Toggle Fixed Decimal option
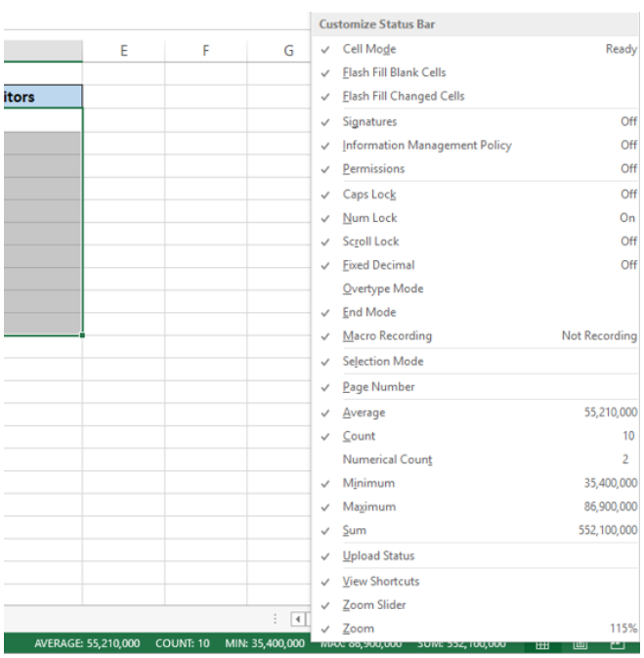The width and height of the screenshot is (644, 658). (476, 265)
